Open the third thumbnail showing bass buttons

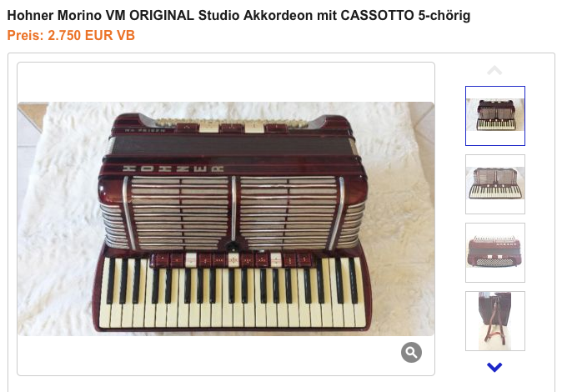click(495, 253)
